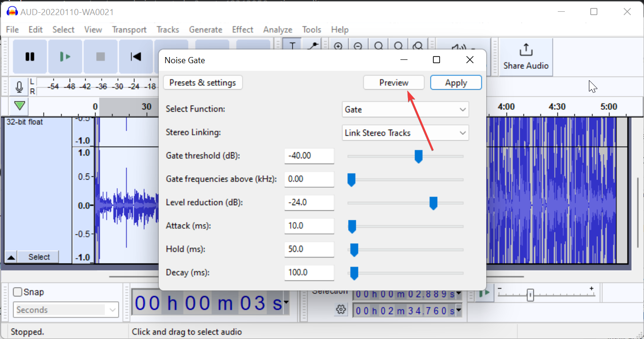Open selection toolbar gear settings
Screen dimensions: 644x339
click(341, 310)
